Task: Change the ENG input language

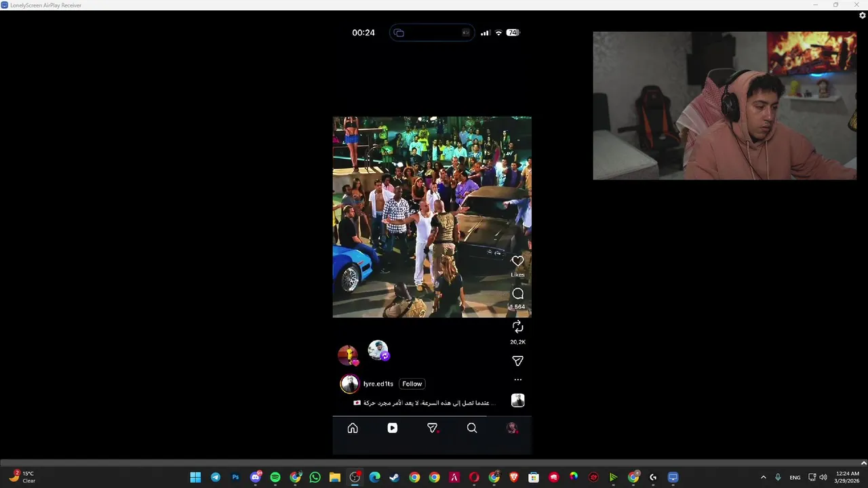Action: point(795,477)
